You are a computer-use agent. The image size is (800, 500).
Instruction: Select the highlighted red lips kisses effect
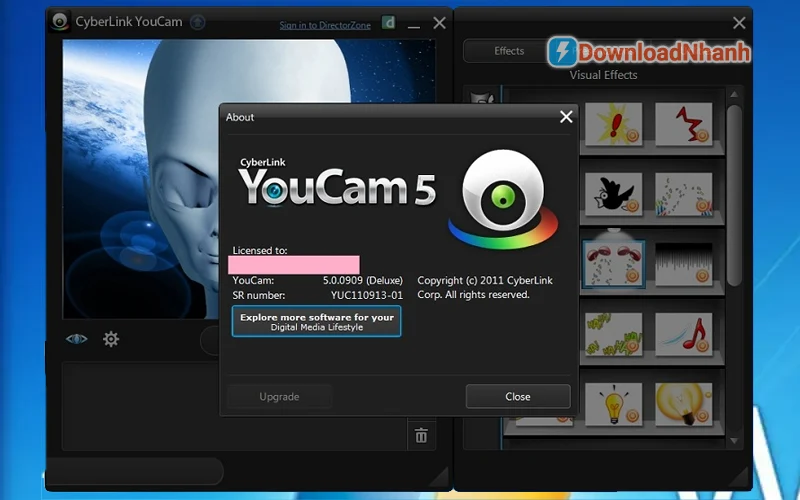pyautogui.click(x=613, y=264)
